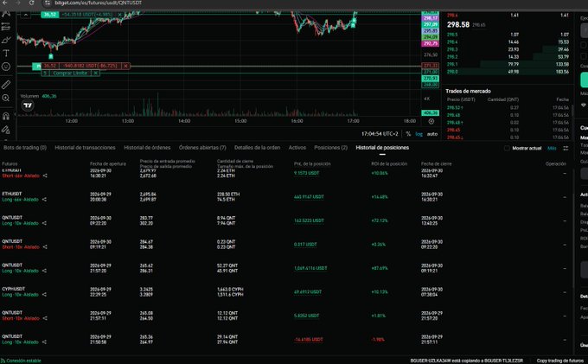The image size is (588, 364).
Task: Share the ETHUSDT Long position
Action: [x=45, y=200]
